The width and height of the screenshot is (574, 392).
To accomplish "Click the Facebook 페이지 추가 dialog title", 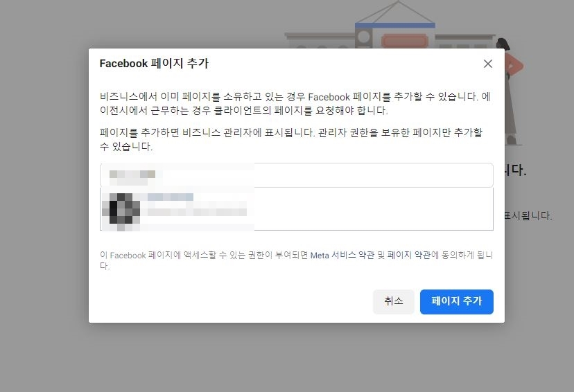I will pyautogui.click(x=154, y=63).
